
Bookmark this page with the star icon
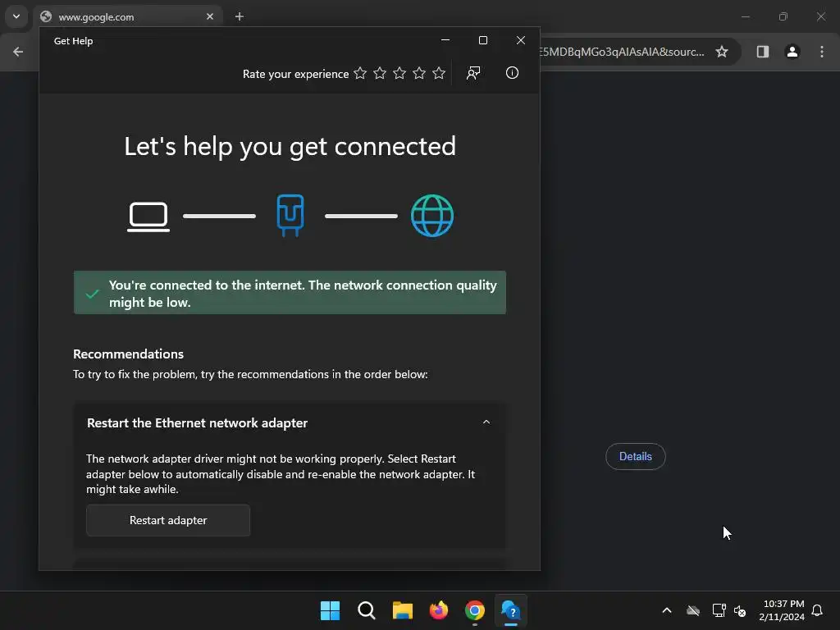point(722,52)
